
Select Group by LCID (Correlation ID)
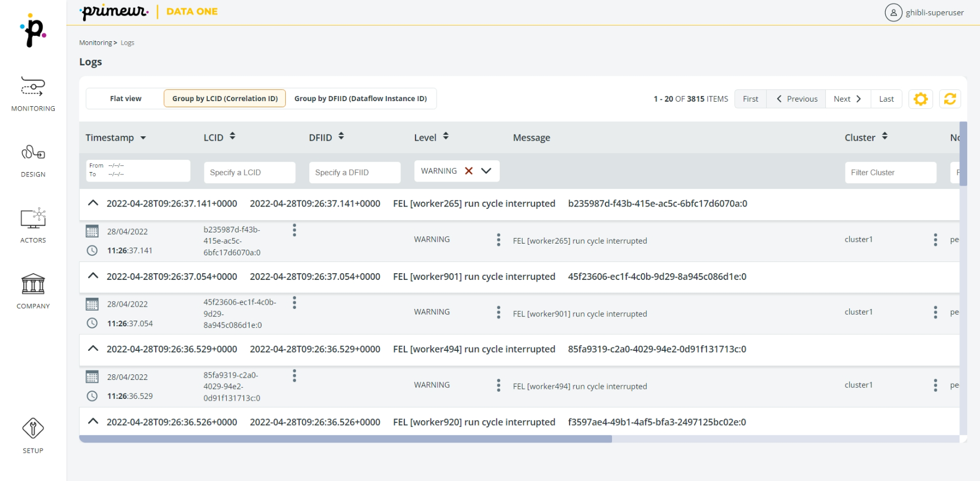point(224,99)
